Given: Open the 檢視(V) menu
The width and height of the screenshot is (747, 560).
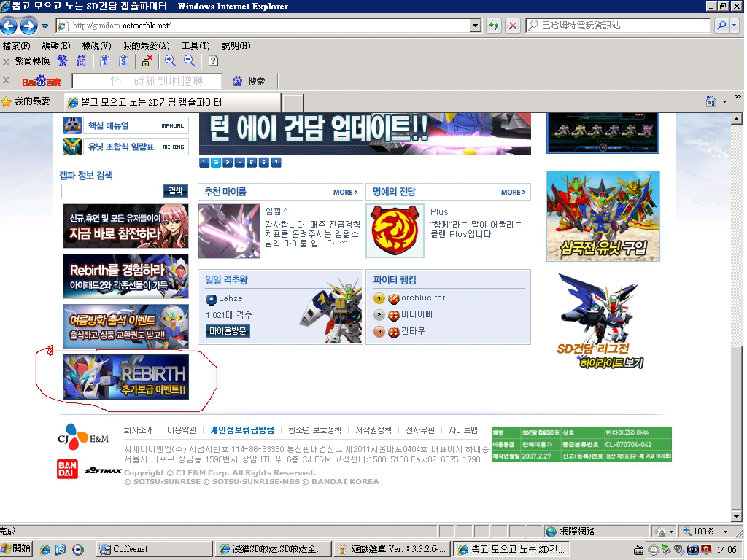Looking at the screenshot, I should 96,46.
